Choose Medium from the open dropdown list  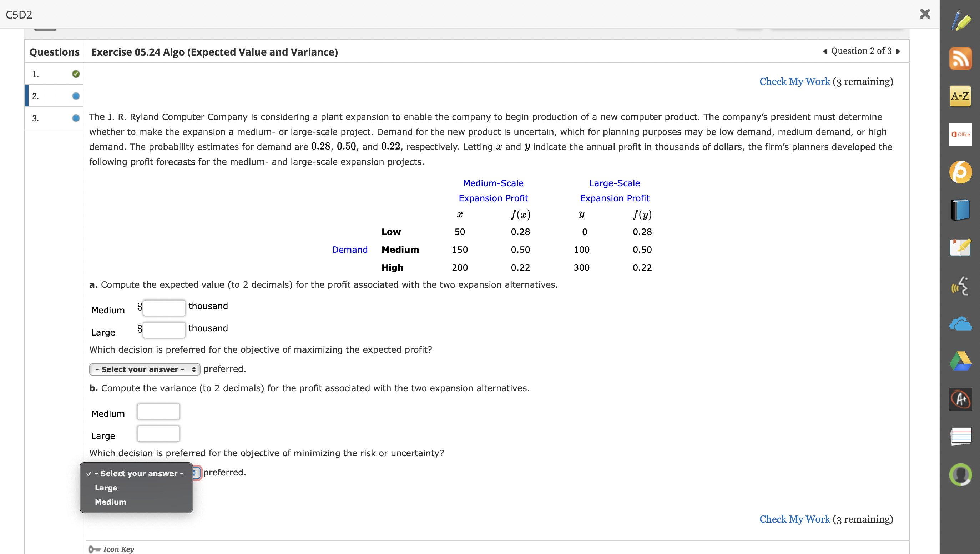click(x=110, y=502)
